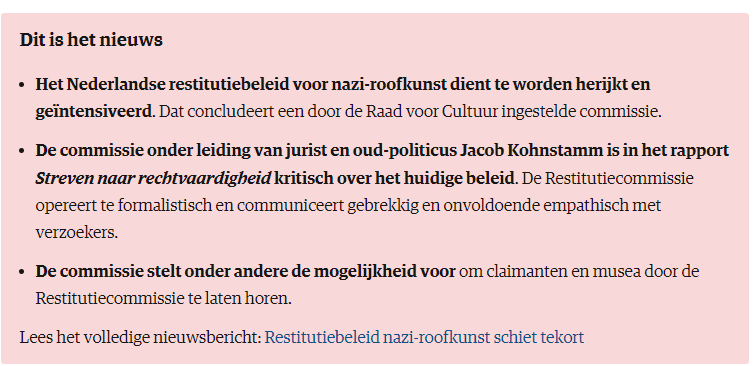Click the words 'ingestelde commissie' in the first bullet

click(x=581, y=112)
